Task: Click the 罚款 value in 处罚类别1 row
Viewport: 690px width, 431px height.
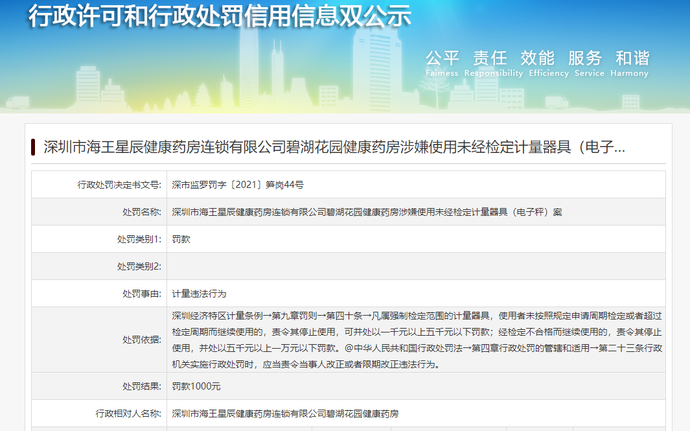Action: [x=181, y=239]
